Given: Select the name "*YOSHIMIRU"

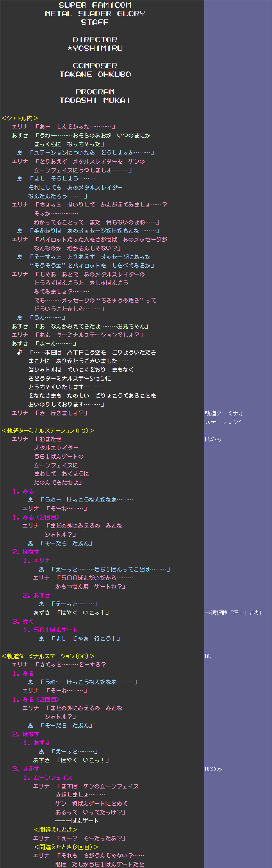Looking at the screenshot, I should (x=95, y=48).
